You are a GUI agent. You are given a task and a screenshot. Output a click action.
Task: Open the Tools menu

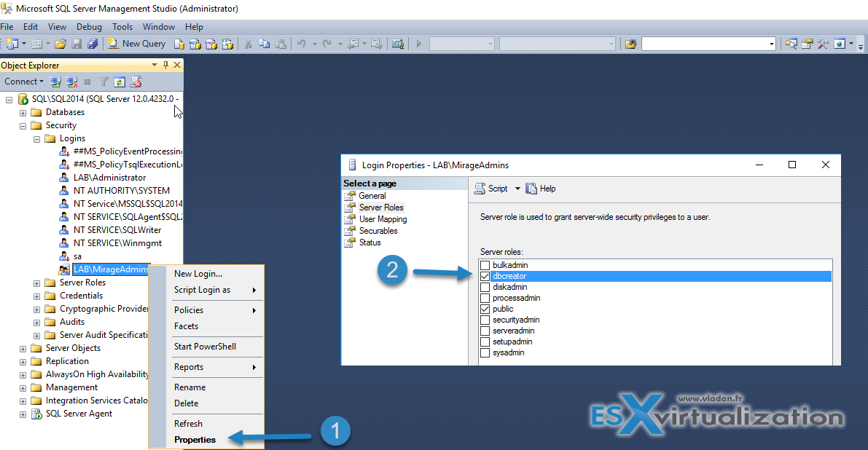pos(122,26)
